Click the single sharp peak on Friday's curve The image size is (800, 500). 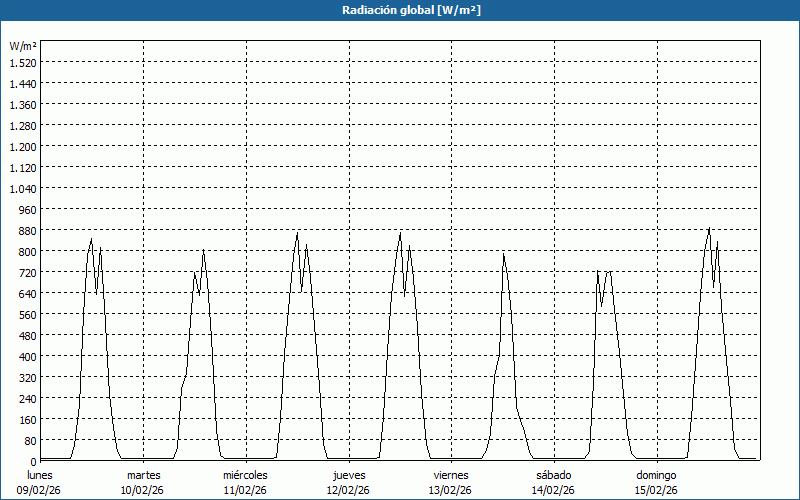click(x=504, y=254)
